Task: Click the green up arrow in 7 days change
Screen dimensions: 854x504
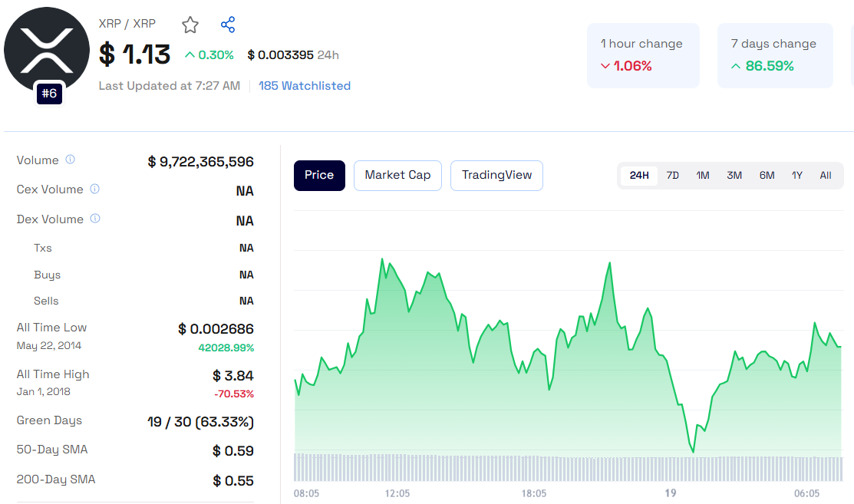Action: coord(735,66)
